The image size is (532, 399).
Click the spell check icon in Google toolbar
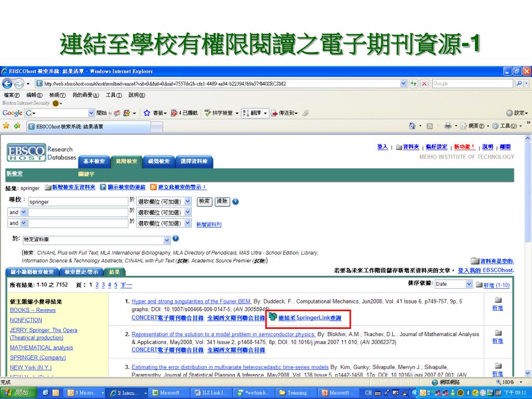click(207, 113)
